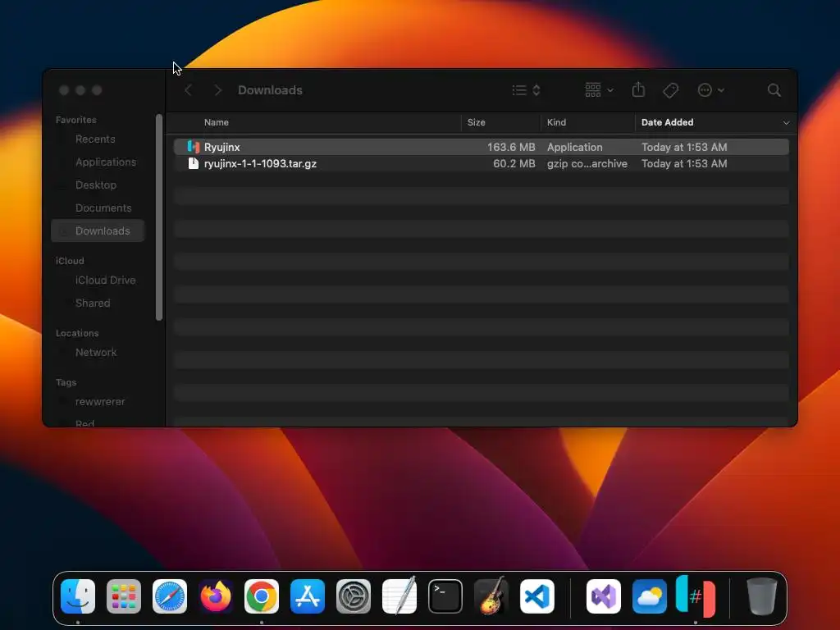
Task: Open the More actions ellipsis menu
Action: click(x=711, y=90)
